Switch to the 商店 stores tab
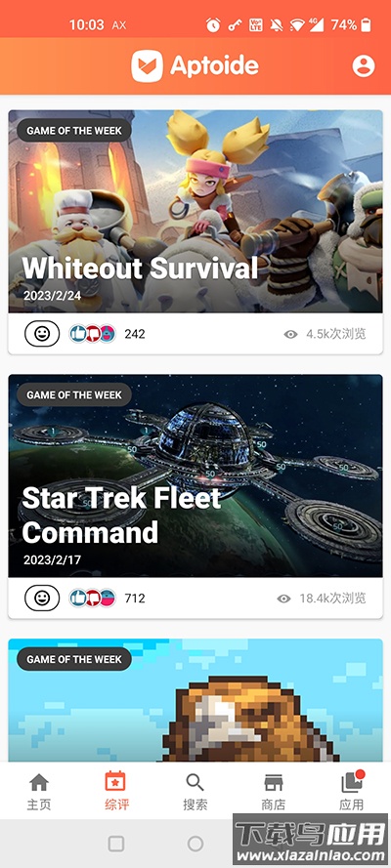The width and height of the screenshot is (391, 868). tap(273, 792)
